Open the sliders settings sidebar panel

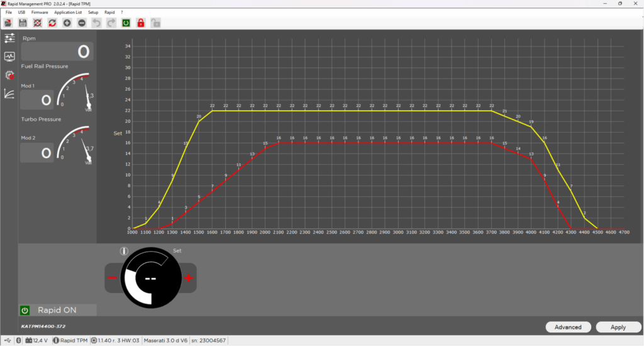click(x=9, y=38)
